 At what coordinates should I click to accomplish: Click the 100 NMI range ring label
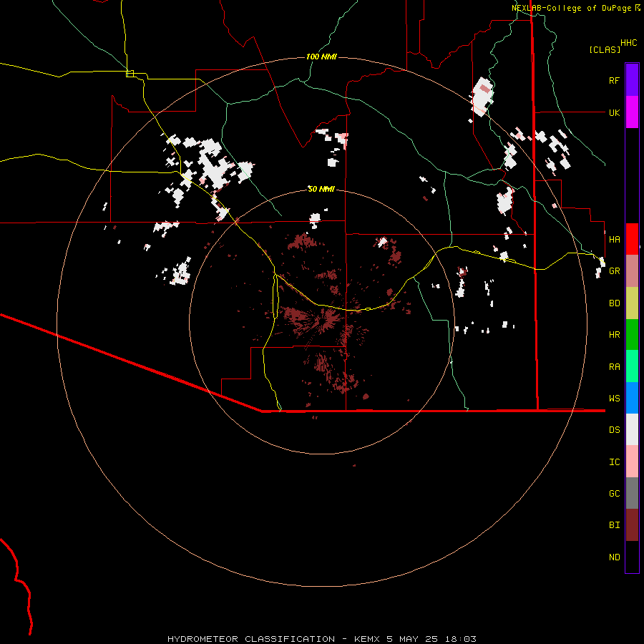321,57
